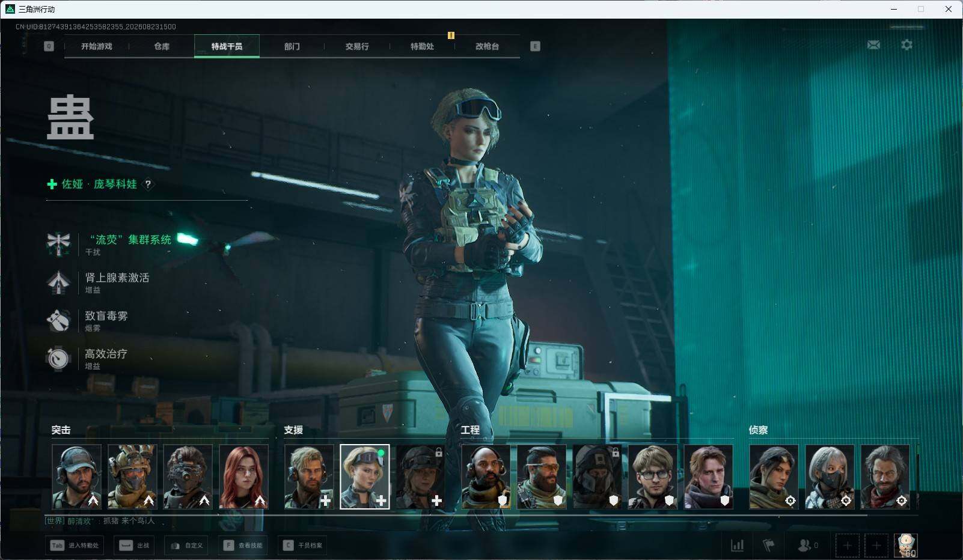Click the 三角洲行动 app icon in title bar
The image size is (963, 560).
click(10, 9)
